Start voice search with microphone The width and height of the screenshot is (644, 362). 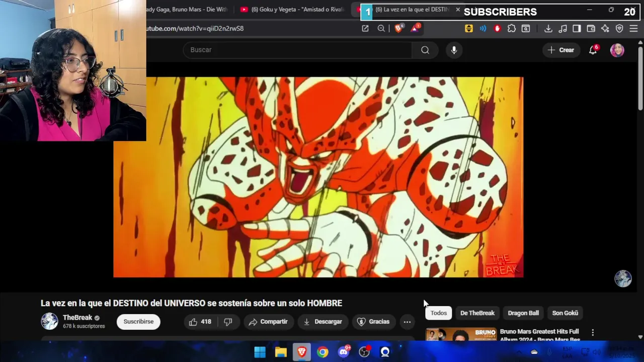click(x=454, y=50)
